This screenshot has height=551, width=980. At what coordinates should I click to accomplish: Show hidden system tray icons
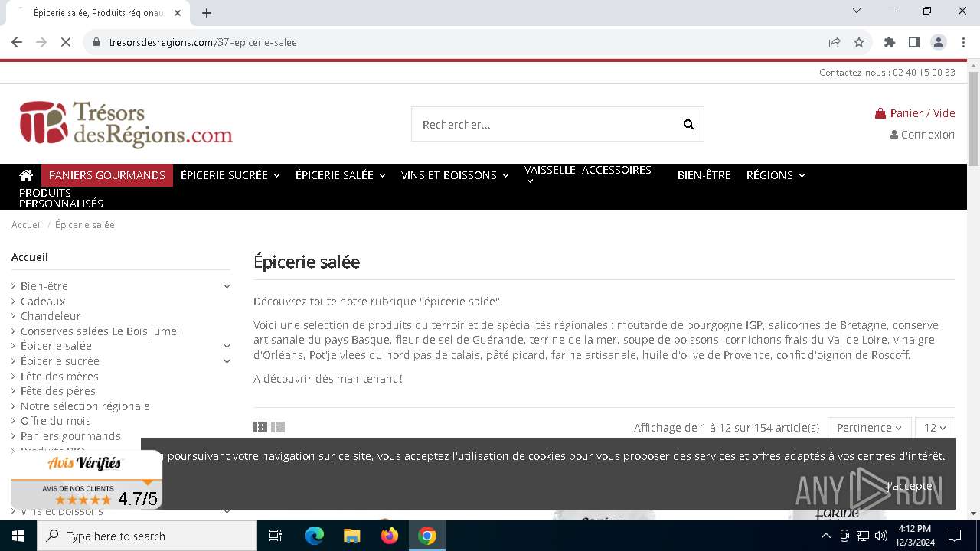[x=826, y=536]
